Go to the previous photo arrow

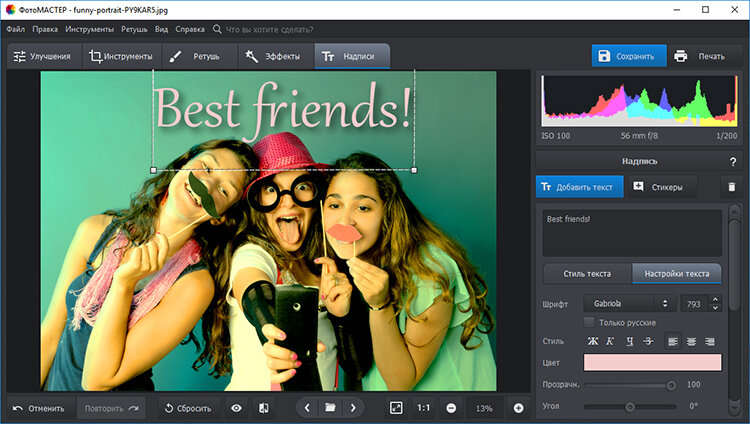point(307,408)
